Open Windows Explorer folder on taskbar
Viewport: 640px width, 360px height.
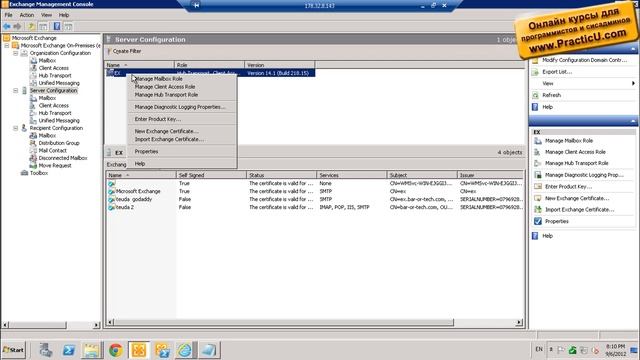91,350
